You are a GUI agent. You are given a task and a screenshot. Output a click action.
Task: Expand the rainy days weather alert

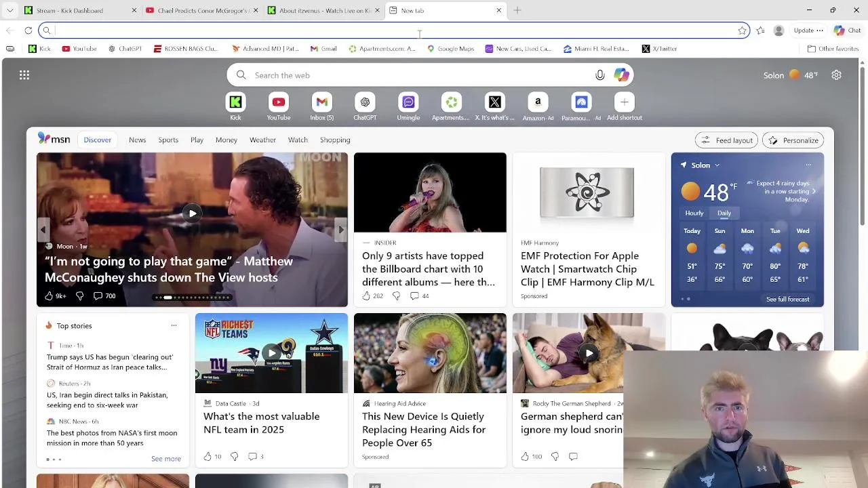[814, 191]
